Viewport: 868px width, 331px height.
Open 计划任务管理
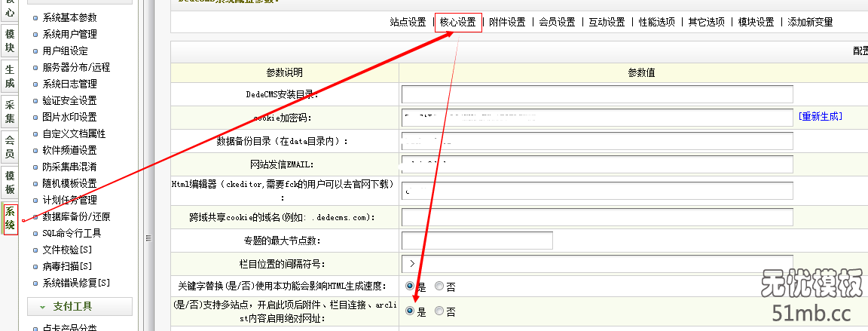point(69,201)
